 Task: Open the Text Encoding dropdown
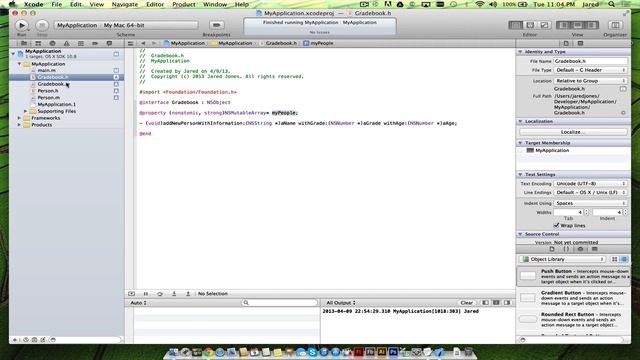coord(590,184)
